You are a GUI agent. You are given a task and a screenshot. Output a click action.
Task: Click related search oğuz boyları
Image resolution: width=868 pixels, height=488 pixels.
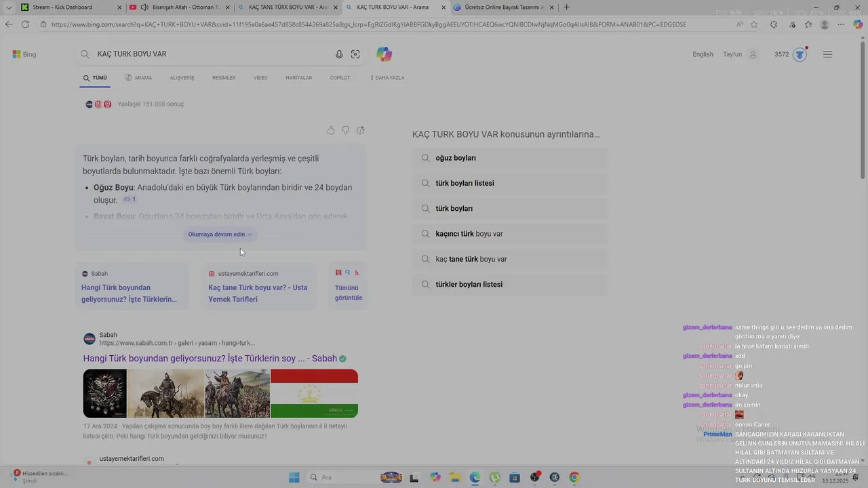(510, 158)
